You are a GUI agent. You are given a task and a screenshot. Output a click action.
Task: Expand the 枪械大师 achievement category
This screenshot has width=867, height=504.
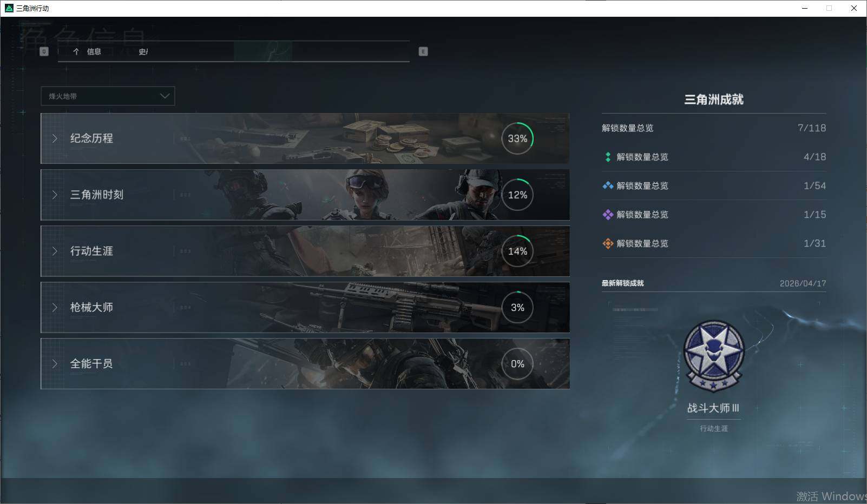pyautogui.click(x=305, y=307)
